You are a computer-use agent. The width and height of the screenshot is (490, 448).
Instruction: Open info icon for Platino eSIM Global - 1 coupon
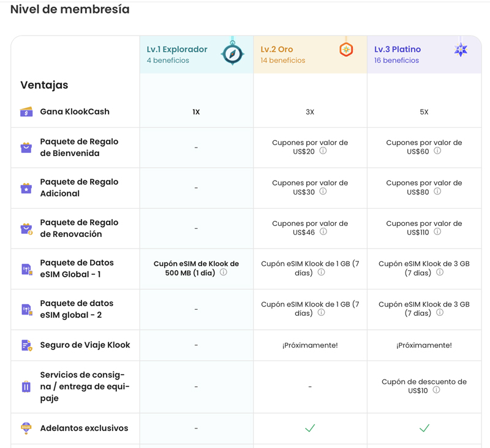point(440,272)
